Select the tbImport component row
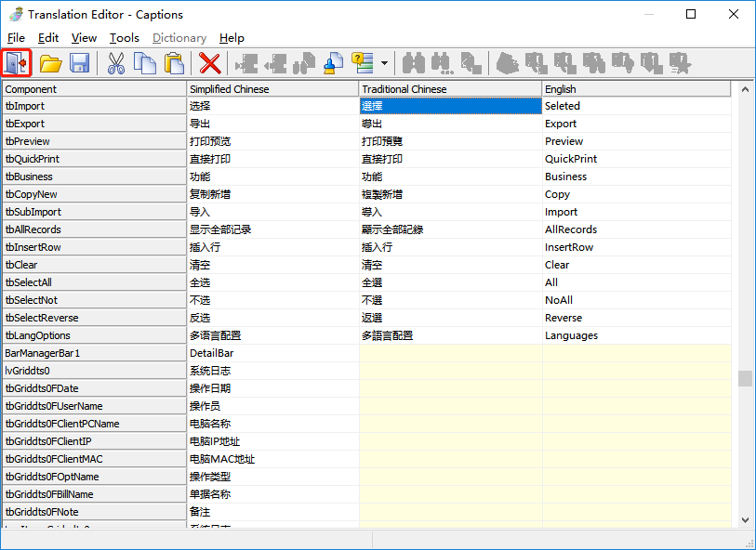 (x=95, y=106)
